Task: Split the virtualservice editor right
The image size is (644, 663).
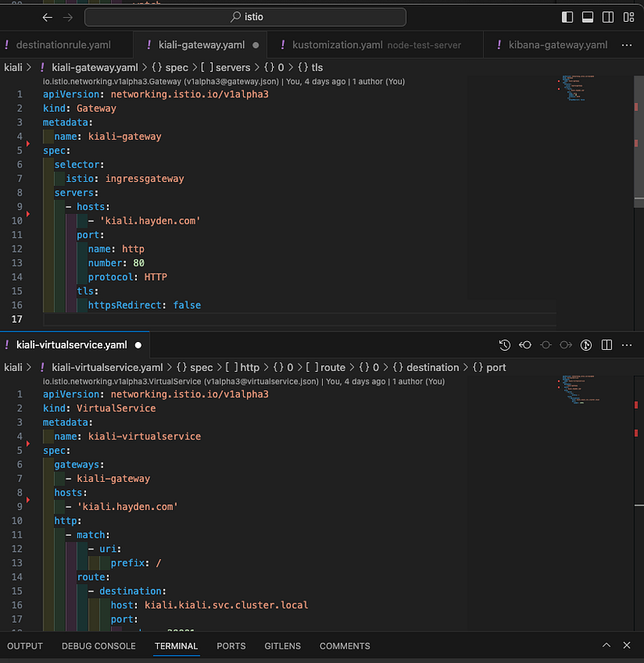Action: [606, 345]
